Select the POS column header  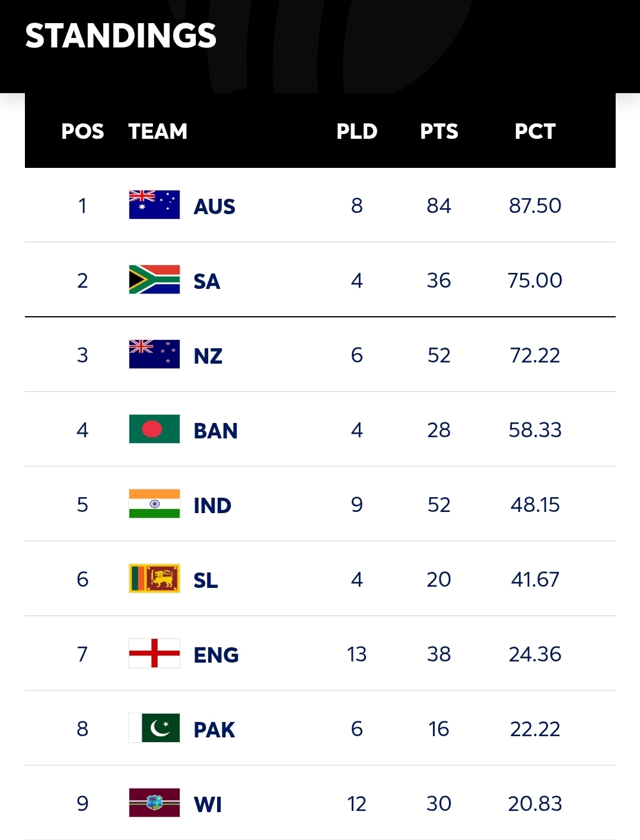(82, 131)
